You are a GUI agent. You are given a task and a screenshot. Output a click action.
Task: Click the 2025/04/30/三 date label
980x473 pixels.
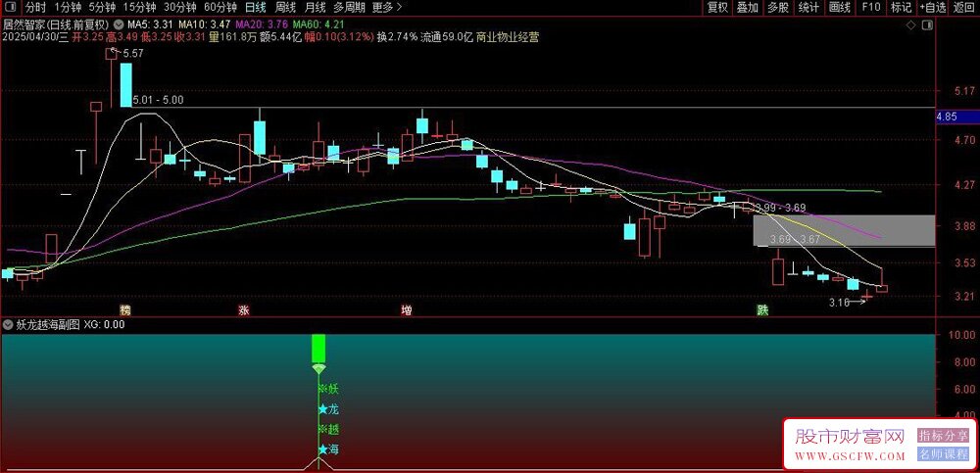click(35, 37)
